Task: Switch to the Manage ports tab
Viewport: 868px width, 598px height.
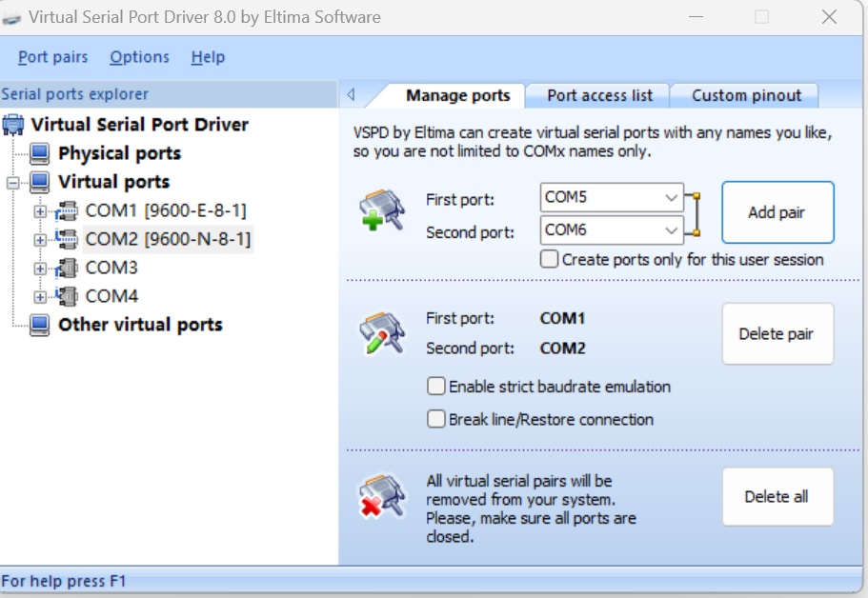Action: pos(457,96)
